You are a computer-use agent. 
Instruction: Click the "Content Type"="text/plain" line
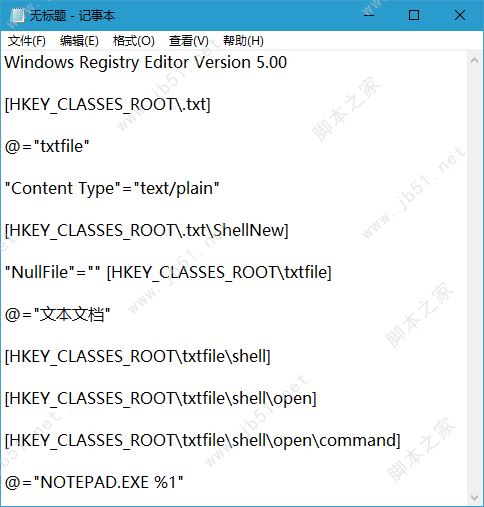click(112, 188)
